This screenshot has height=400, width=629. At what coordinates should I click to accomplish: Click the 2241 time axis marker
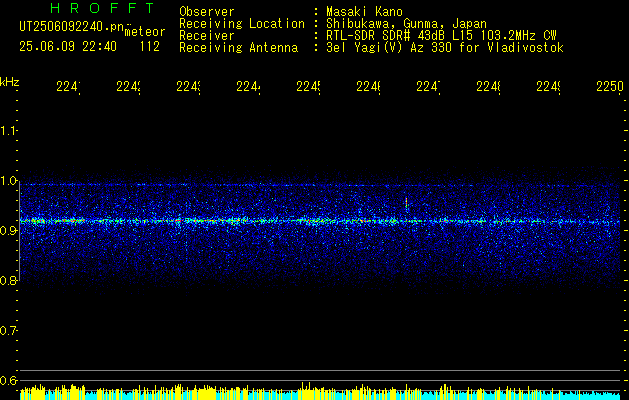coord(68,87)
